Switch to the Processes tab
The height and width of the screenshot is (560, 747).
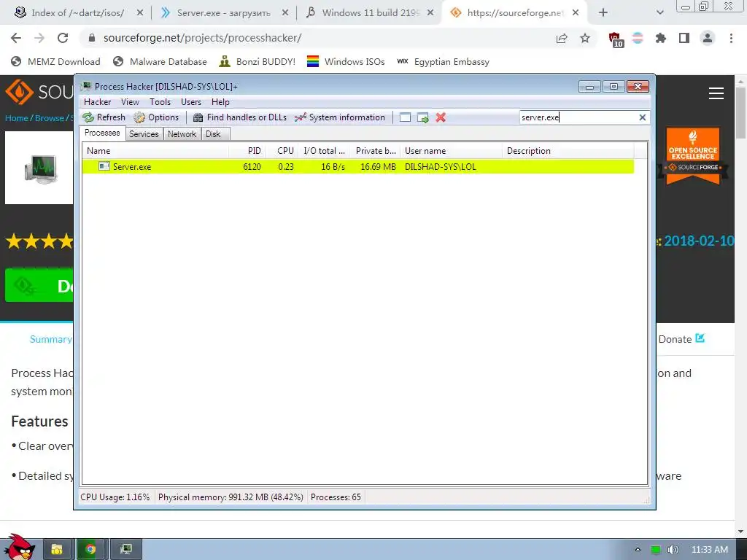point(102,133)
